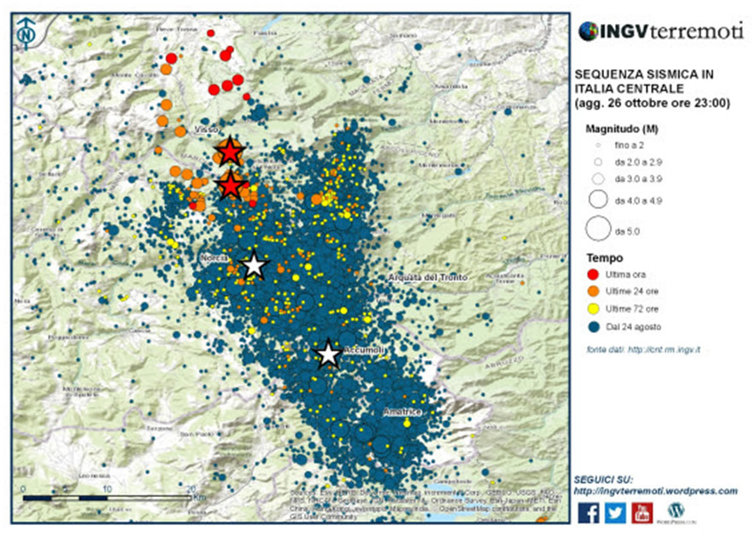Click the northern red star nearest Visso
The image size is (756, 537).
click(230, 151)
